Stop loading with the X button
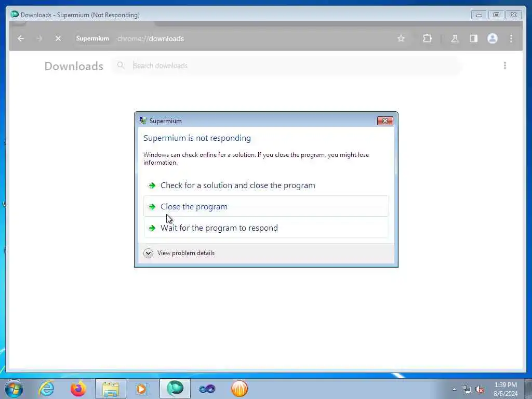This screenshot has height=399, width=532. click(58, 38)
